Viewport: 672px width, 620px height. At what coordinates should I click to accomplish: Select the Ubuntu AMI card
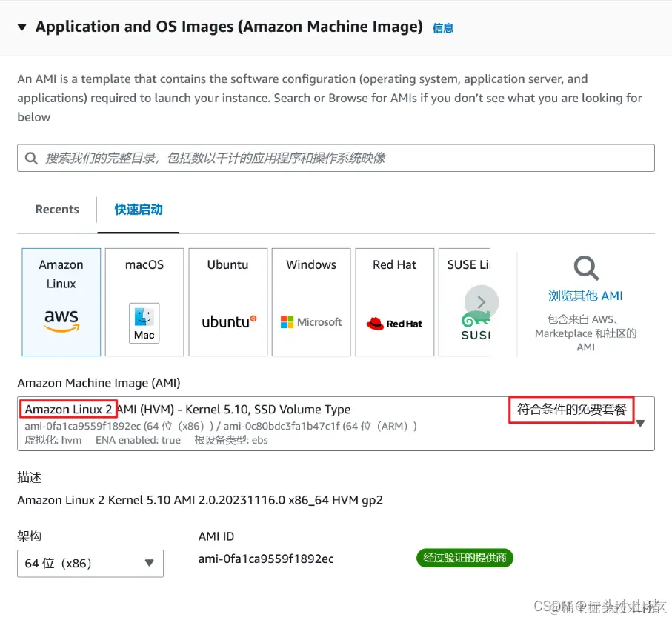point(228,302)
